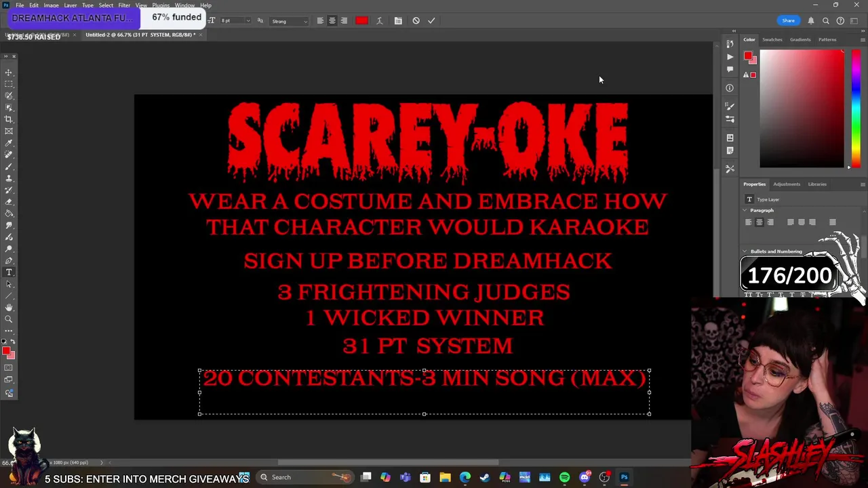Expand icon panel dock double-arrow
Viewport: 868px width, 488px height.
click(734, 31)
